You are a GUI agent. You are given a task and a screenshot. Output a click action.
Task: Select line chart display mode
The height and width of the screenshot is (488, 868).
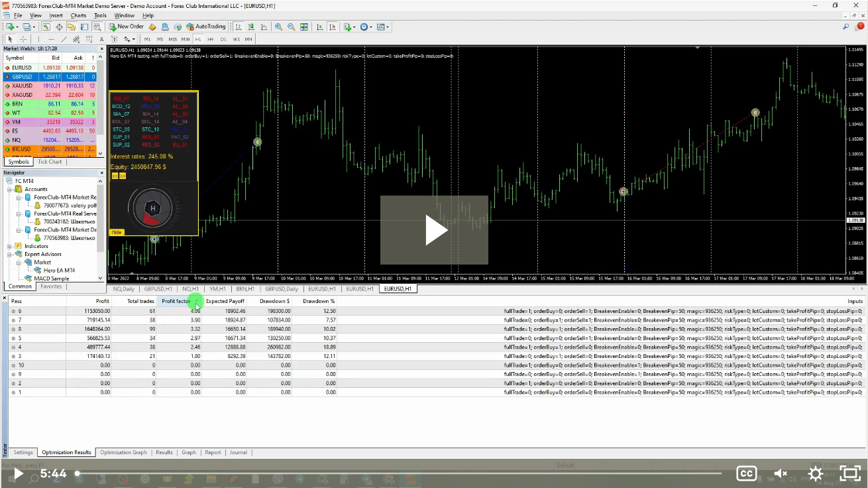265,27
